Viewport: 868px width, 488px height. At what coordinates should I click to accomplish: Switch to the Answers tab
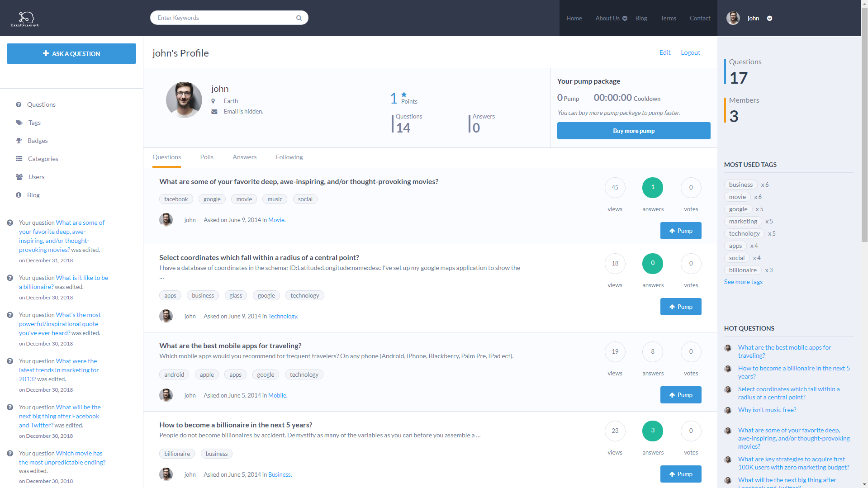coord(245,157)
